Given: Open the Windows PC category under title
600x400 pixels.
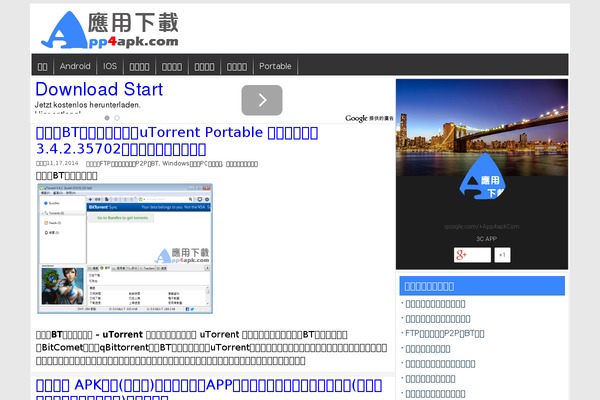Looking at the screenshot, I should (x=192, y=164).
